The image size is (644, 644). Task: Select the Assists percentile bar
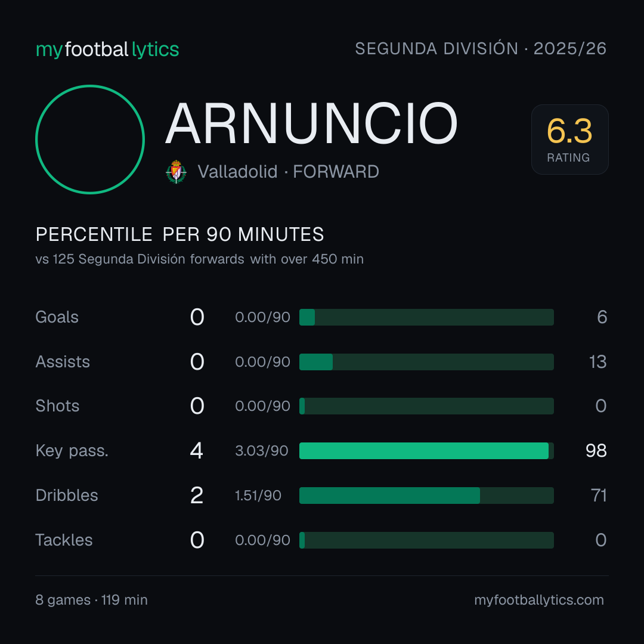point(426,362)
